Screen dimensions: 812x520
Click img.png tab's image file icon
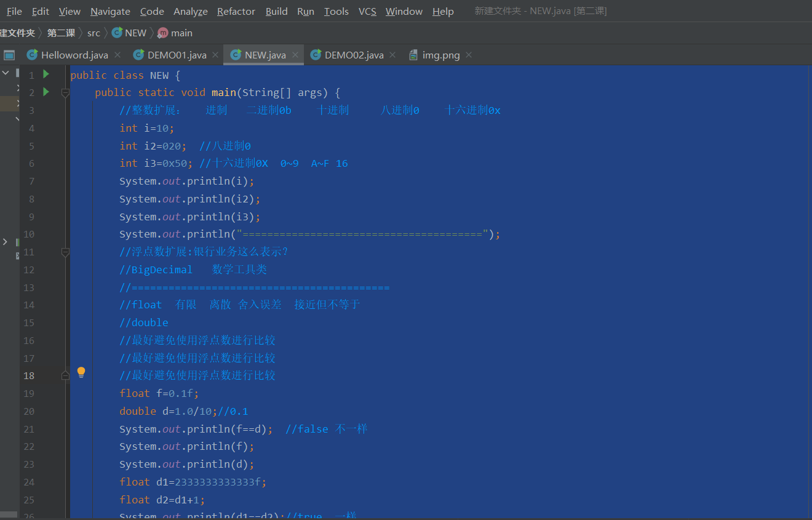coord(413,55)
